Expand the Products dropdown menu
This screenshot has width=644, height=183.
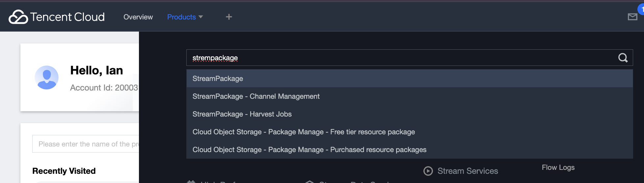coord(185,17)
